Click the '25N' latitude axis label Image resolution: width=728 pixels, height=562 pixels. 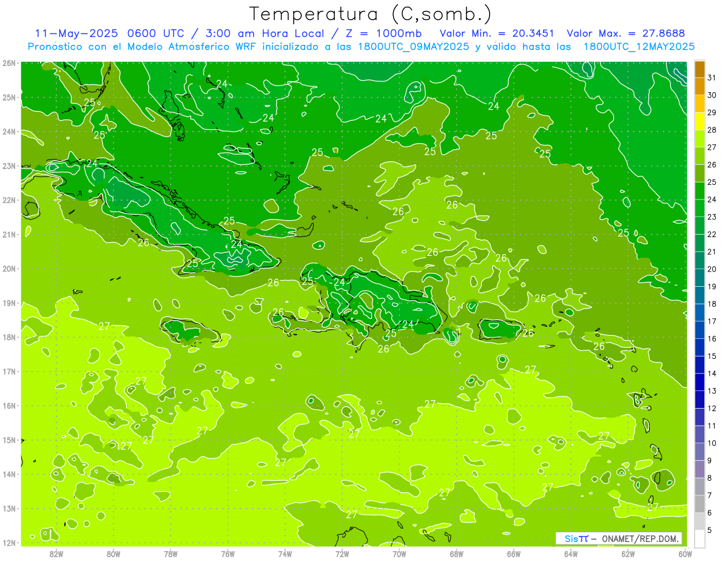point(9,97)
